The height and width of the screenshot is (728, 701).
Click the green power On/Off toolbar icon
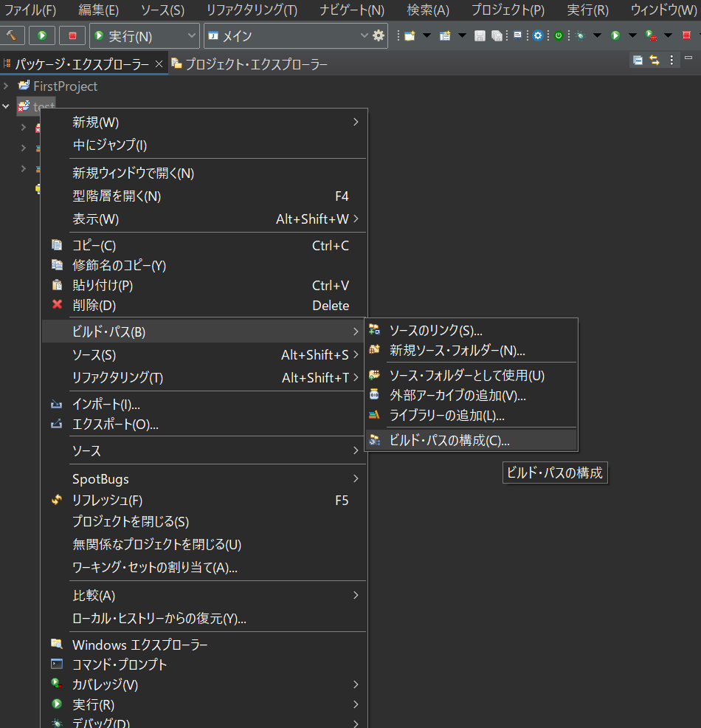[558, 35]
